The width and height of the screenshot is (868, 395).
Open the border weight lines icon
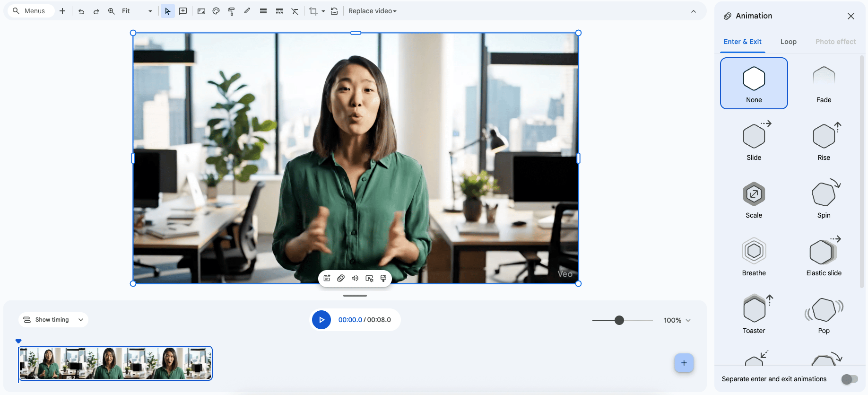(263, 11)
